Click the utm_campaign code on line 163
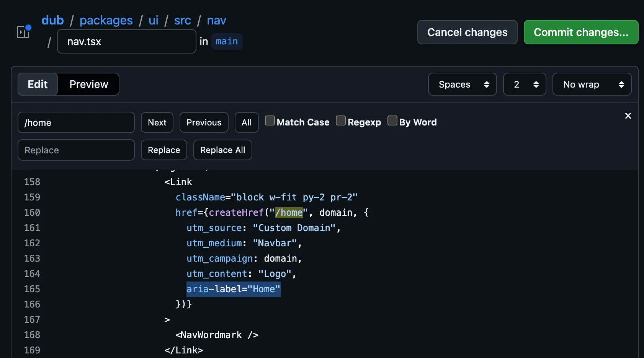Image resolution: width=644 pixels, height=358 pixels. (220, 259)
